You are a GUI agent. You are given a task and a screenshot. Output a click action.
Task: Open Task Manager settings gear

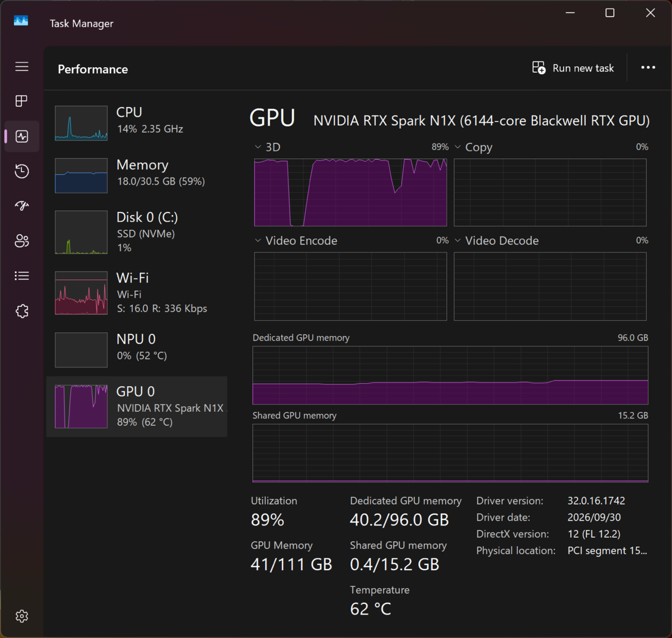coord(22,616)
